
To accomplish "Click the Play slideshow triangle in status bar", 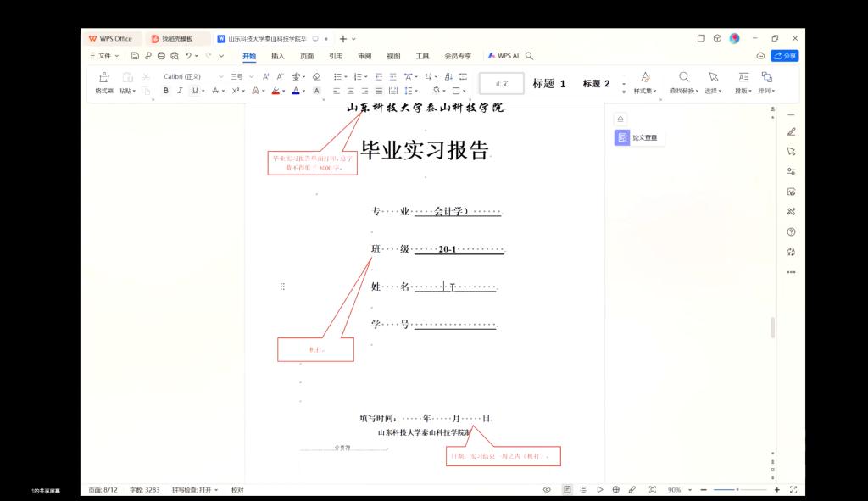I will coord(599,489).
